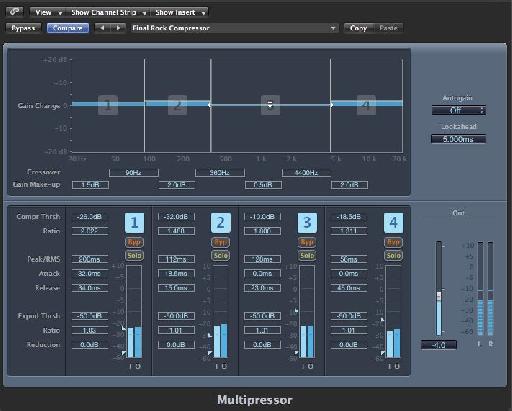The width and height of the screenshot is (512, 411).
Task: Solo band 3
Action: (x=307, y=256)
